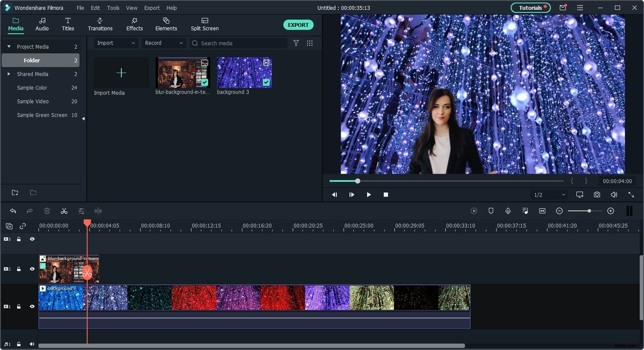
Task: Mute audio track 1 speaker icon
Action: [x=32, y=344]
